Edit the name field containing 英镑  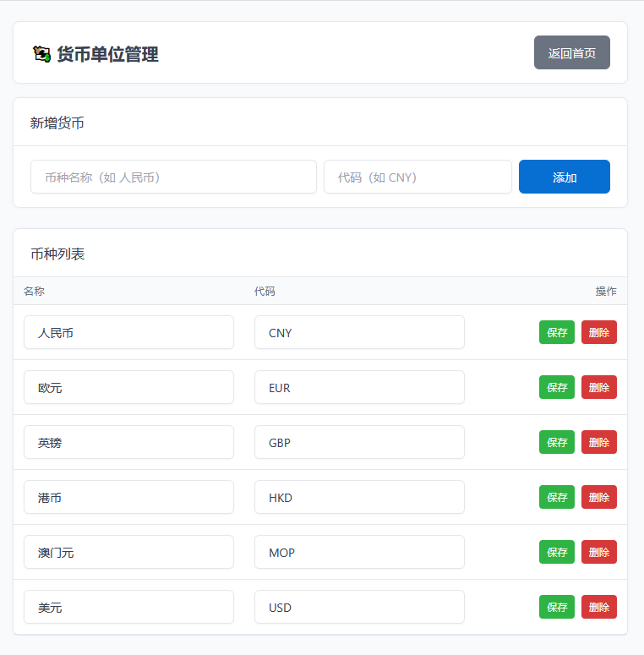click(128, 442)
